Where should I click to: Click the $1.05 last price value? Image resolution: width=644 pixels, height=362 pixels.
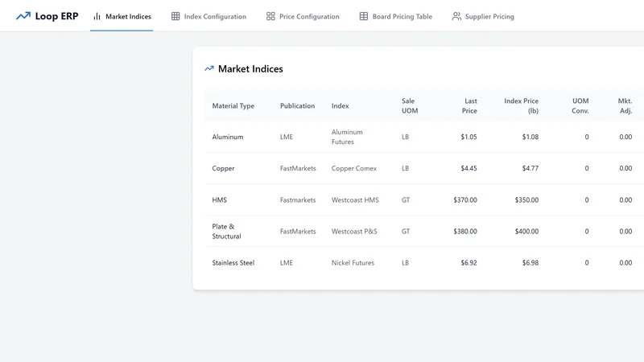469,137
